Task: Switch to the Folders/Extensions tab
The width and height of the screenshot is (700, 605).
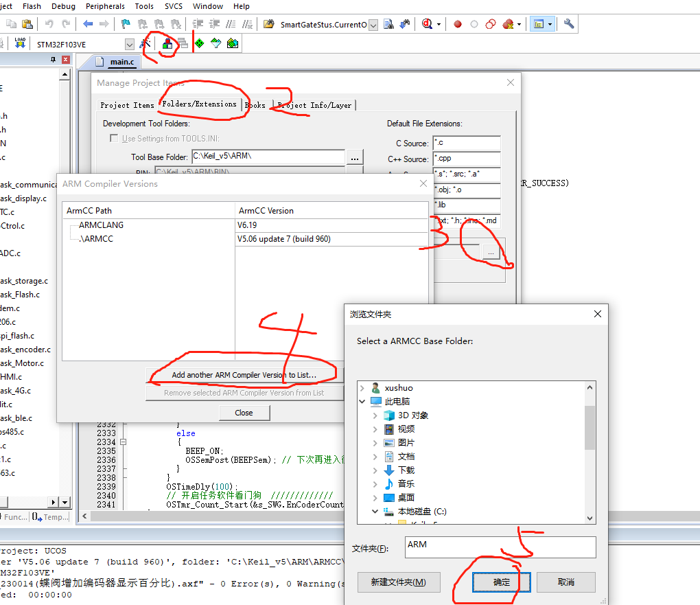Action: [200, 104]
